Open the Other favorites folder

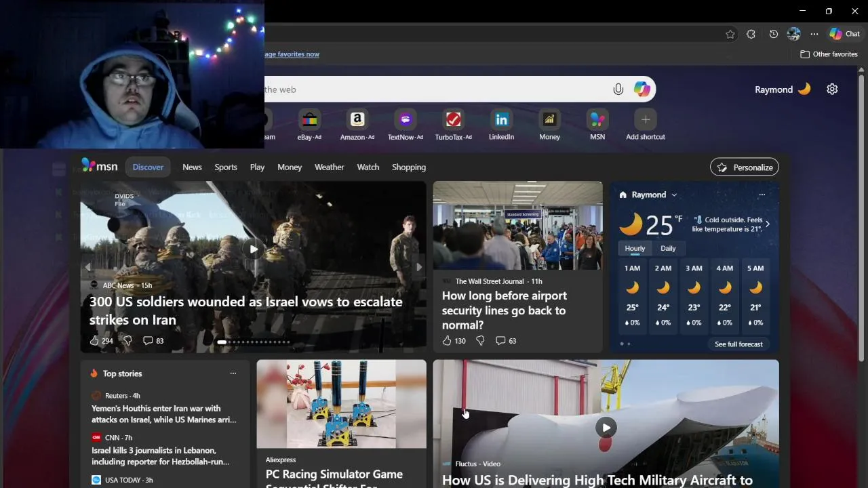[x=829, y=54]
